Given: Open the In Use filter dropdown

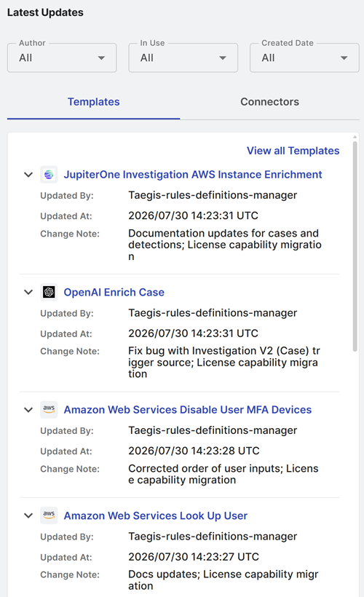Looking at the screenshot, I should 183,58.
